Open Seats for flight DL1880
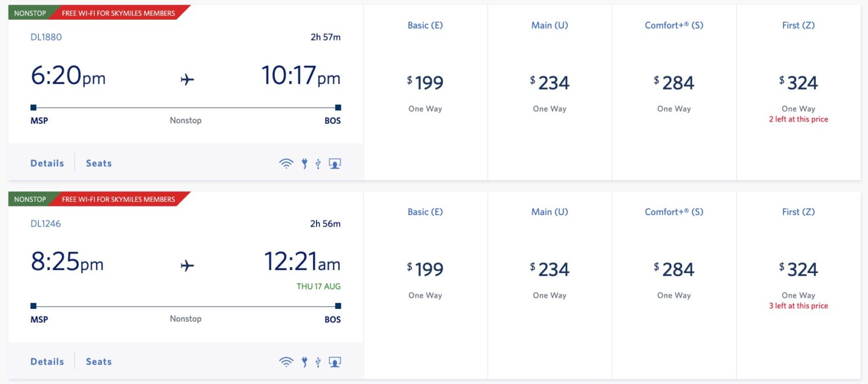This screenshot has height=384, width=868. [x=98, y=163]
